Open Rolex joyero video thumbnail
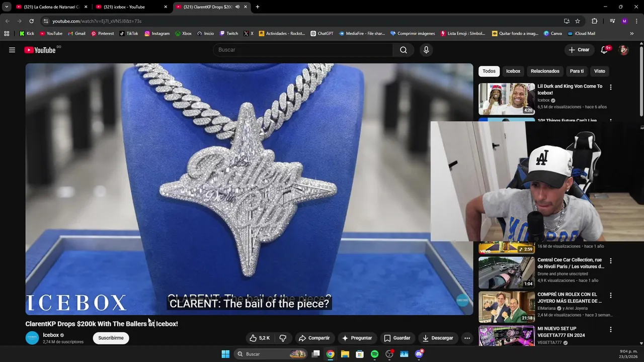Screen dimensions: 644x362 coord(507,307)
